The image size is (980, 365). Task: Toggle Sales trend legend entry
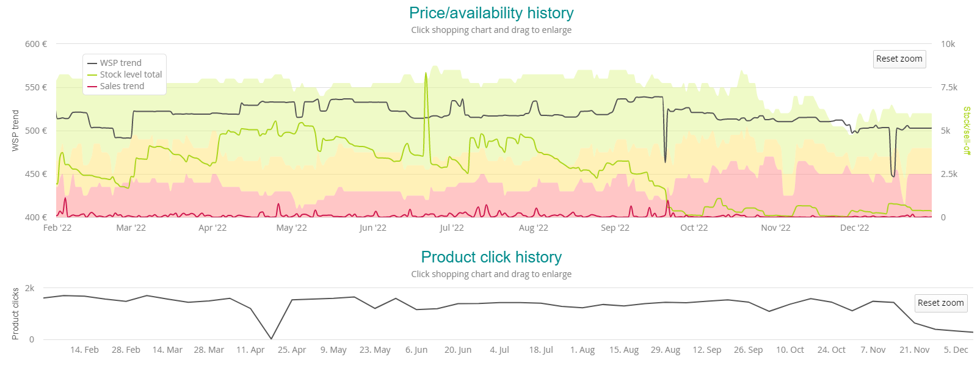coord(122,86)
